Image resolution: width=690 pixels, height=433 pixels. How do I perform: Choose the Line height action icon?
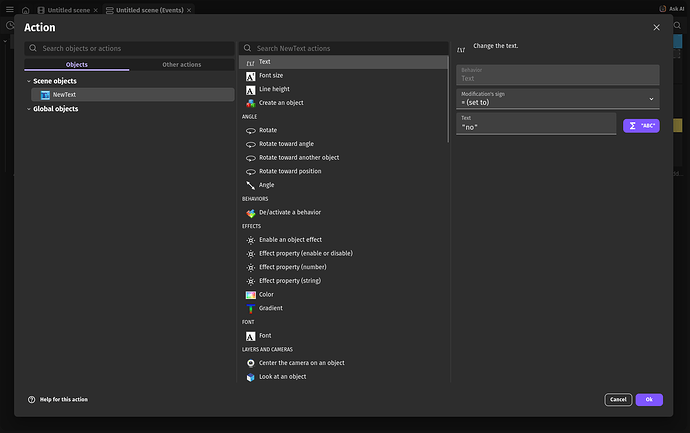point(251,89)
